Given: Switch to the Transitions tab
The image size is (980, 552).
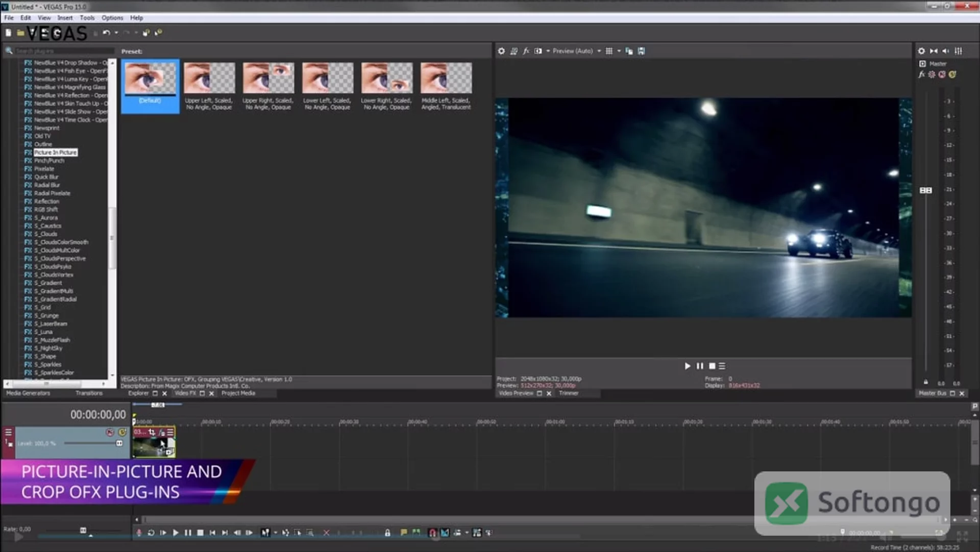Looking at the screenshot, I should (x=89, y=393).
